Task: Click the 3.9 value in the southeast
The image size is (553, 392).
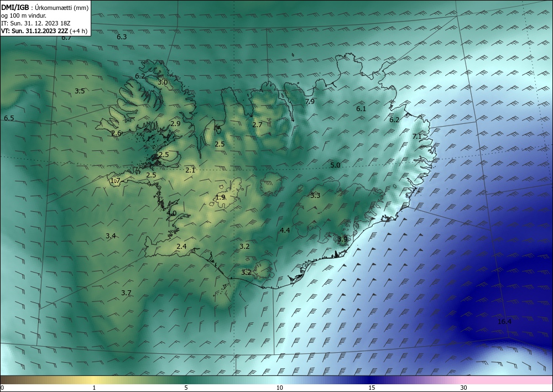Action: coord(342,239)
